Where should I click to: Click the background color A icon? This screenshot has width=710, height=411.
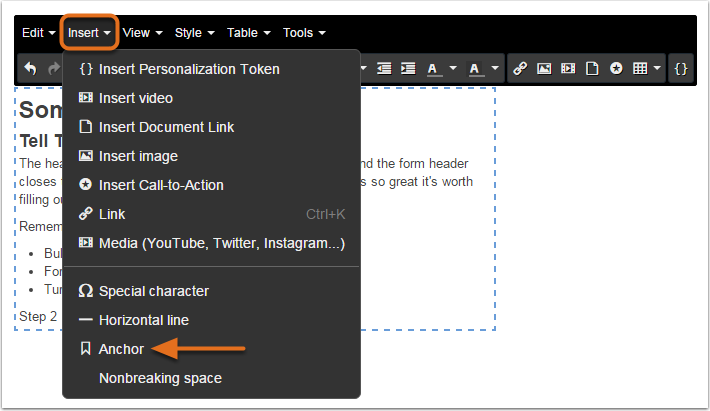(x=476, y=69)
